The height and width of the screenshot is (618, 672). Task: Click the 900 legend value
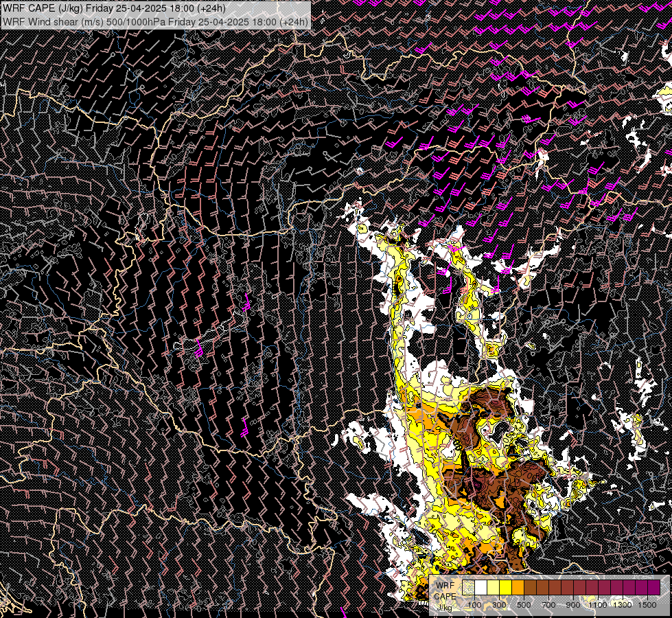click(573, 605)
